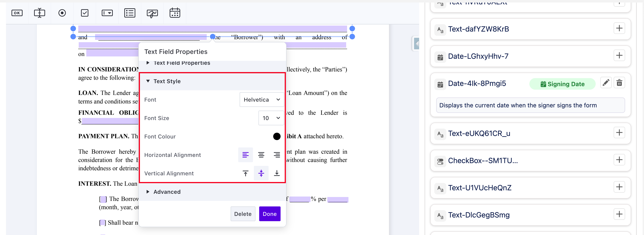Click the Done button

(x=270, y=214)
